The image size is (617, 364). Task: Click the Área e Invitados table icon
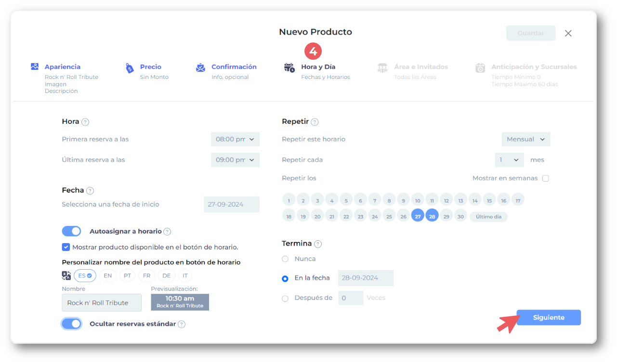pyautogui.click(x=382, y=68)
